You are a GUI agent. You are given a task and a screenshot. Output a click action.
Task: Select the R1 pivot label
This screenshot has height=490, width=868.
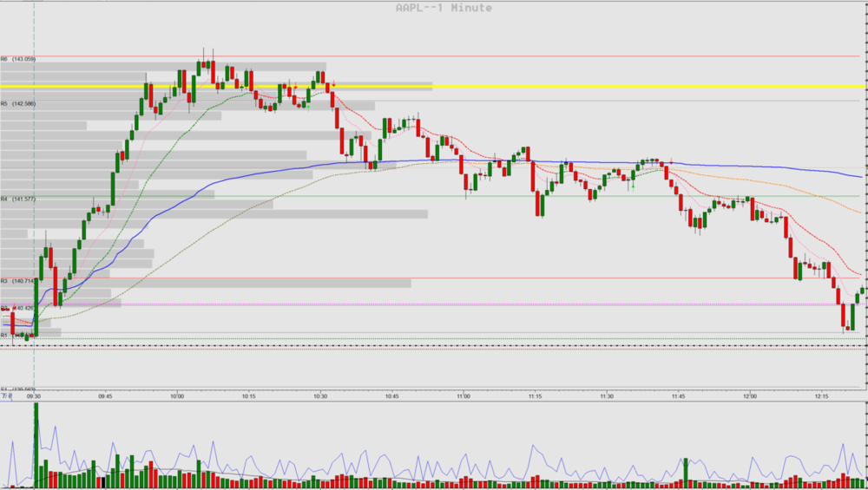(4, 335)
